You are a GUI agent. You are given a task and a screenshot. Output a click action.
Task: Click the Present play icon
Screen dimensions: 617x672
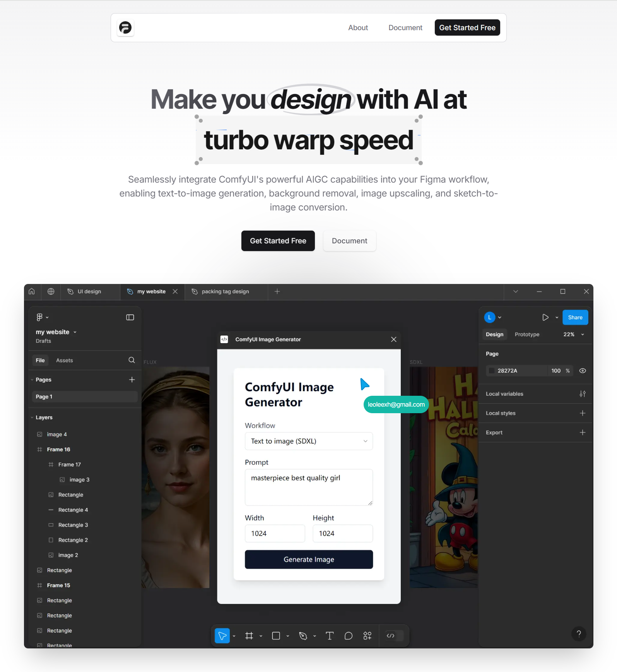[x=545, y=317]
